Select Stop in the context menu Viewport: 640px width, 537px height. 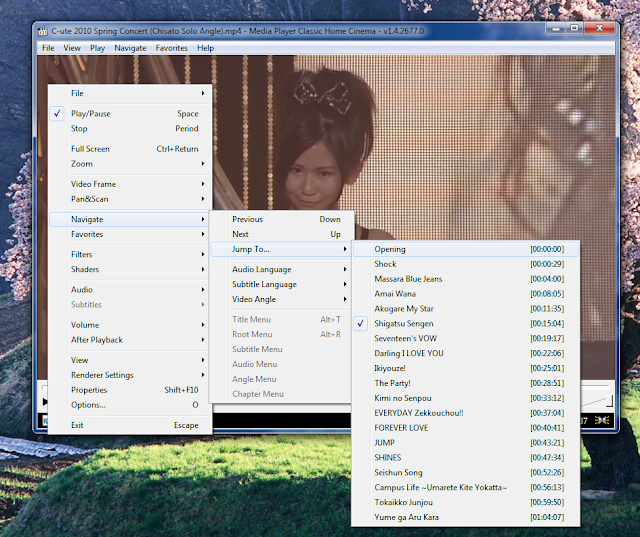point(130,129)
